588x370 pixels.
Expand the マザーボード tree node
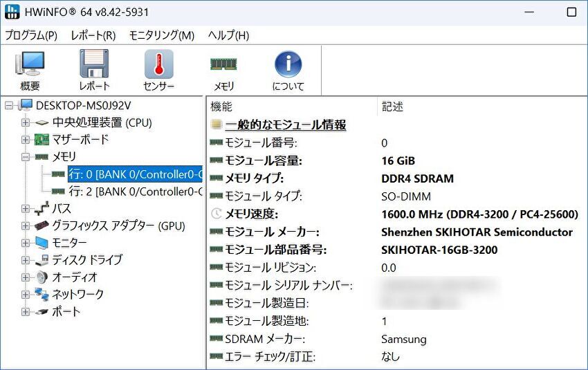(26, 140)
